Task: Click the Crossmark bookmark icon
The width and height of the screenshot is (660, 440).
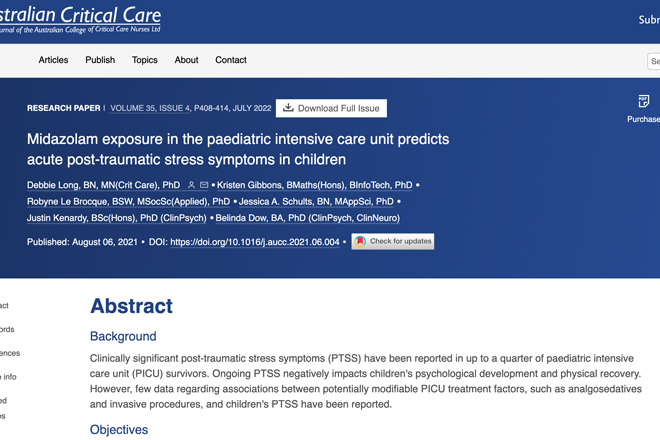Action: (360, 241)
